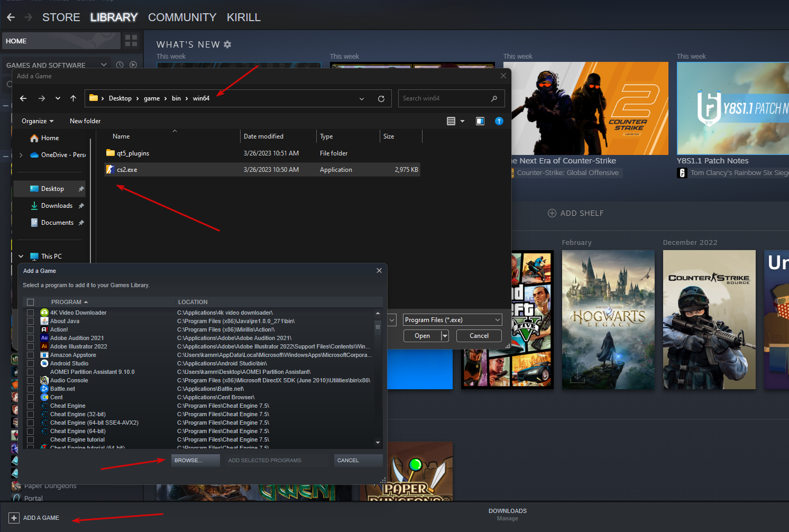Screen dimensions: 789x532
Task: Toggle the select-all programs checkbox
Action: pyautogui.click(x=31, y=302)
